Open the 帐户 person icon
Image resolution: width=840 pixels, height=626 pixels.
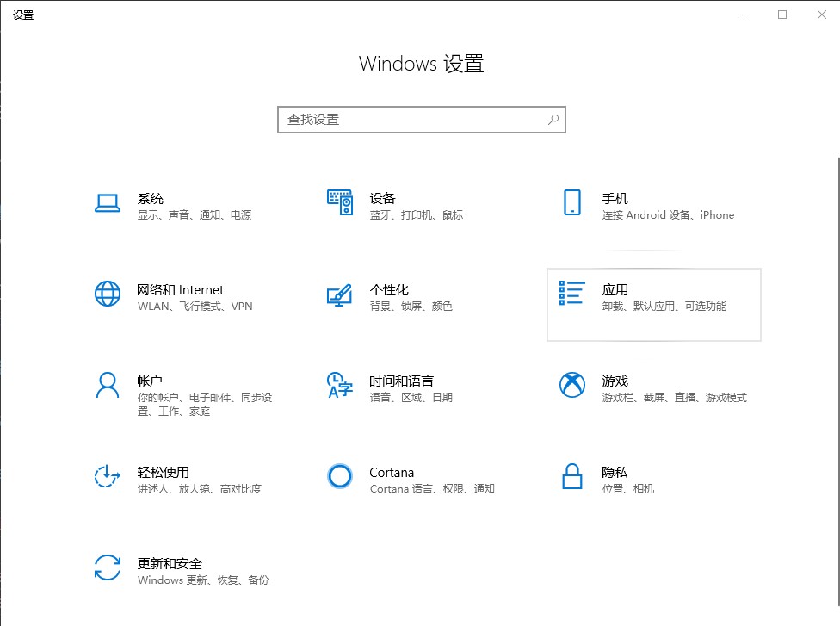107,385
